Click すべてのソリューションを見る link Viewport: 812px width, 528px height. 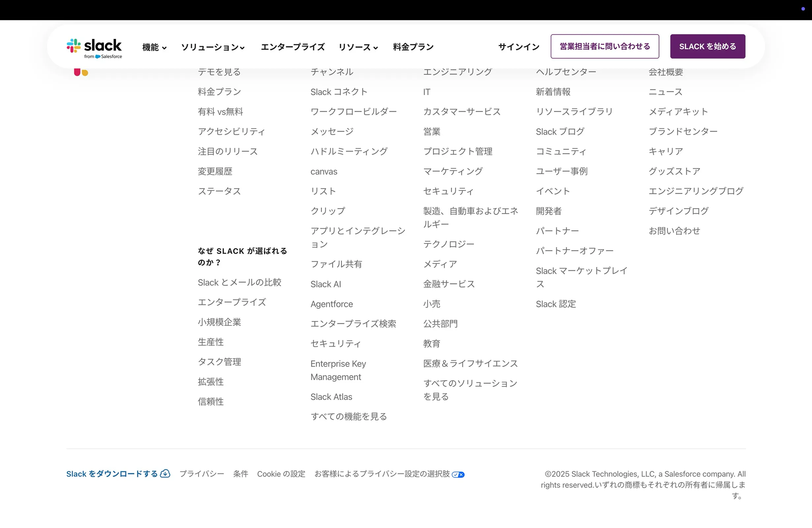coord(470,390)
